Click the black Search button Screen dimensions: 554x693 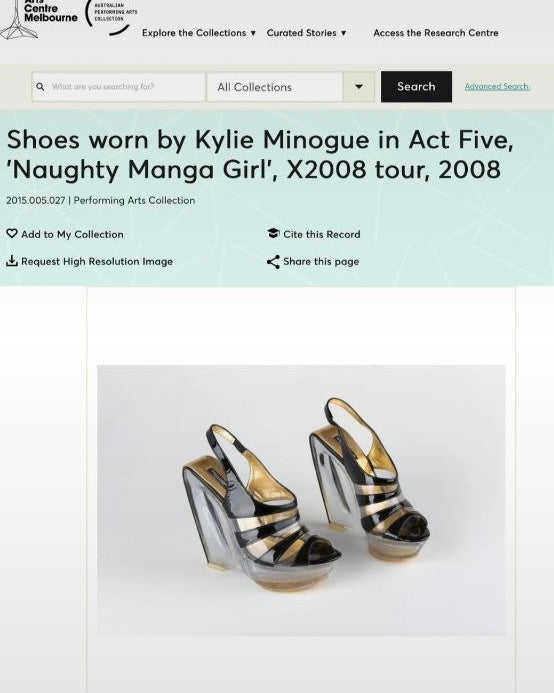coord(416,87)
